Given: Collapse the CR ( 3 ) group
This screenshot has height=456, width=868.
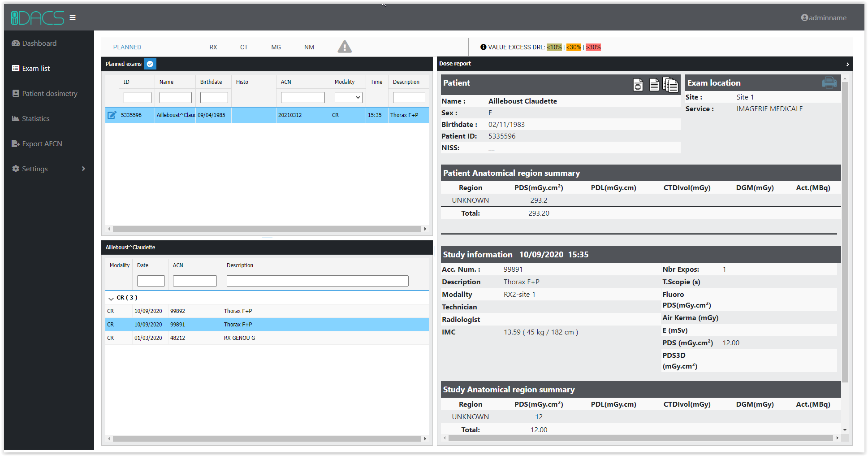Looking at the screenshot, I should pyautogui.click(x=111, y=298).
